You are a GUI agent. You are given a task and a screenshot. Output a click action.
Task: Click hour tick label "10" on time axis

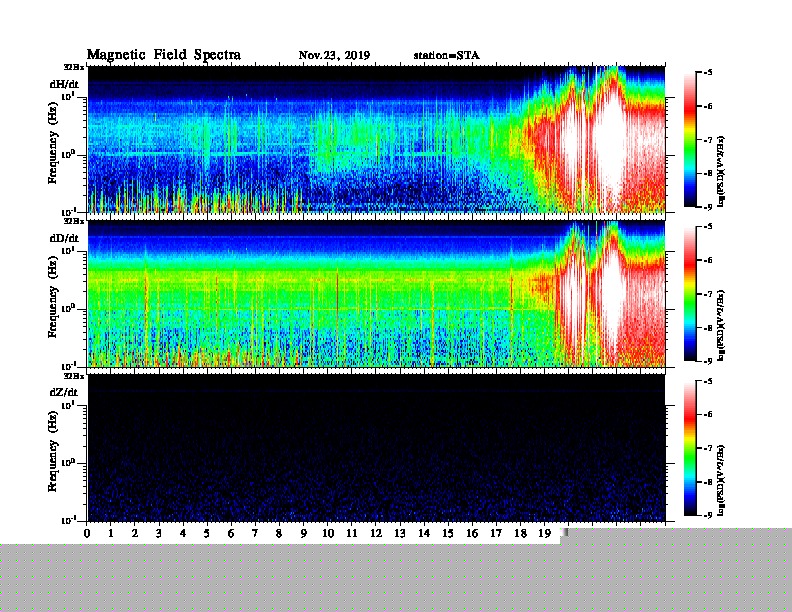pyautogui.click(x=328, y=533)
